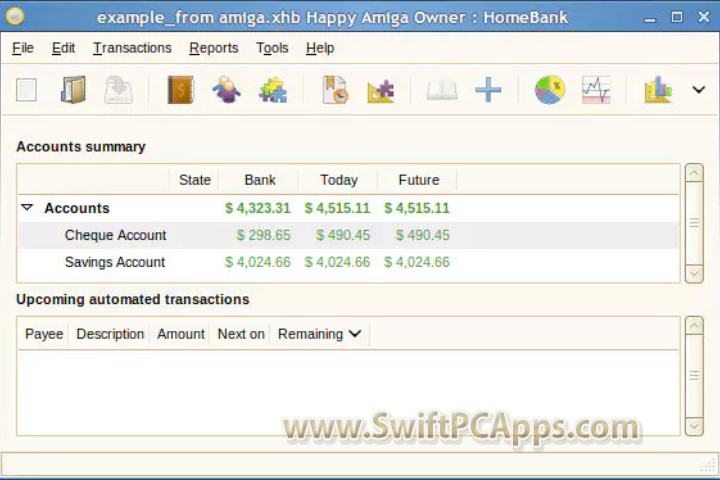Collapse the Accounts group triangle
The width and height of the screenshot is (720, 480).
(27, 208)
